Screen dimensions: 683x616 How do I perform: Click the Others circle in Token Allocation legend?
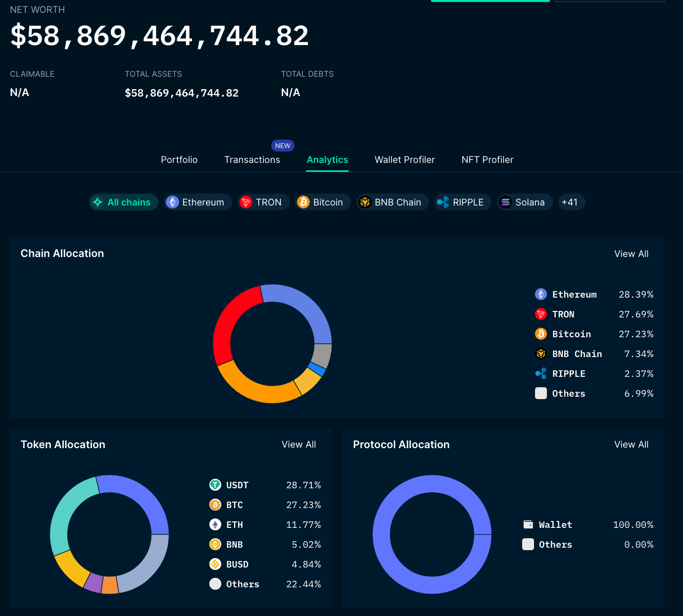(215, 584)
